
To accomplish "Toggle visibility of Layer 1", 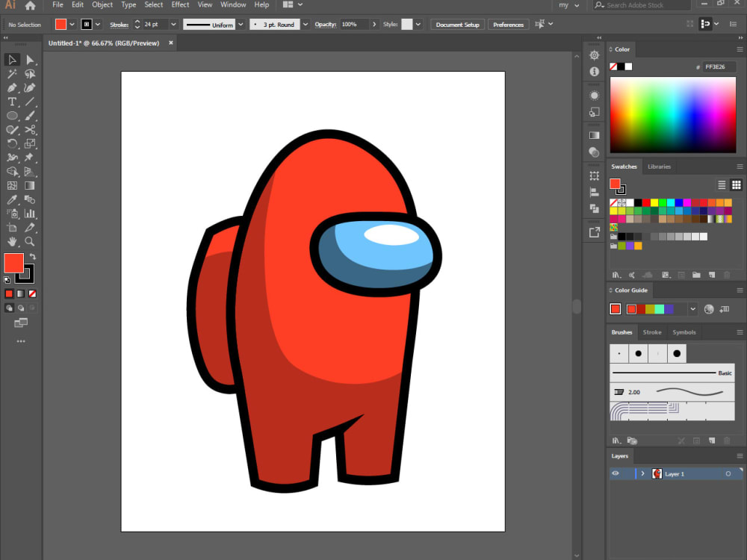I will [616, 474].
